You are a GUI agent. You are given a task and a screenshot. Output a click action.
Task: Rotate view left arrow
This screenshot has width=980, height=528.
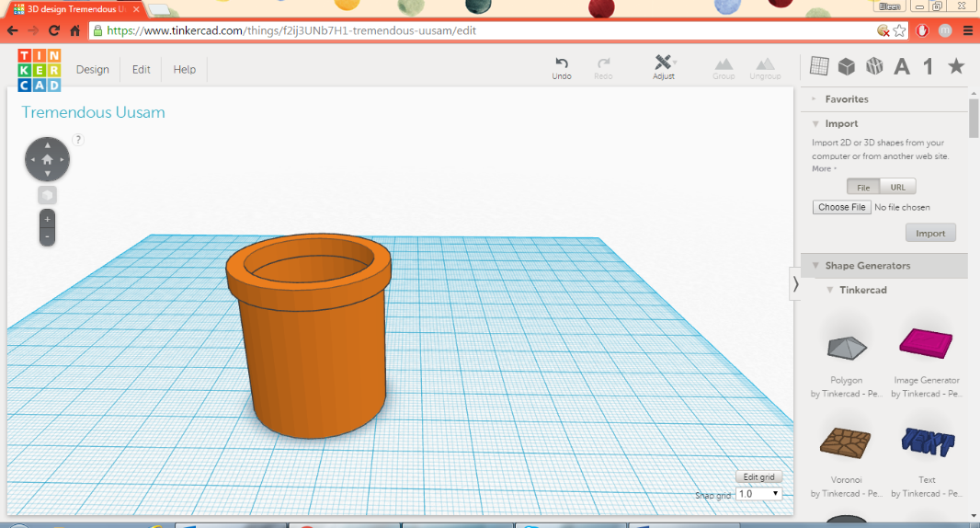(32, 159)
